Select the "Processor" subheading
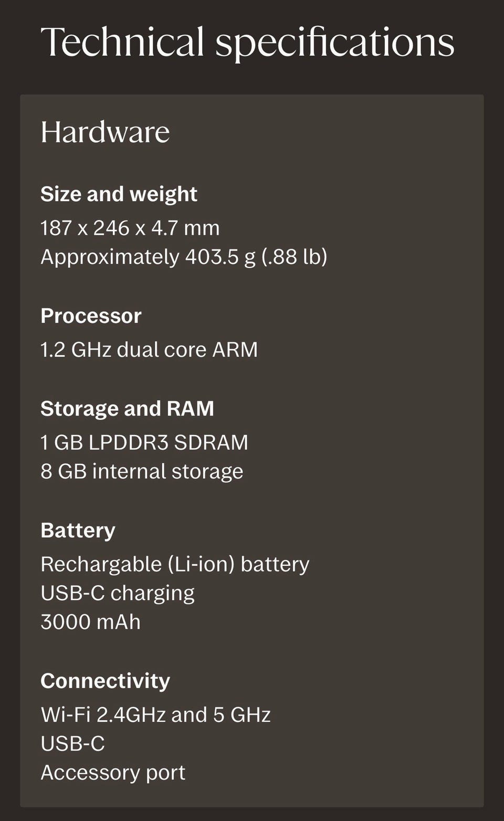 (91, 316)
